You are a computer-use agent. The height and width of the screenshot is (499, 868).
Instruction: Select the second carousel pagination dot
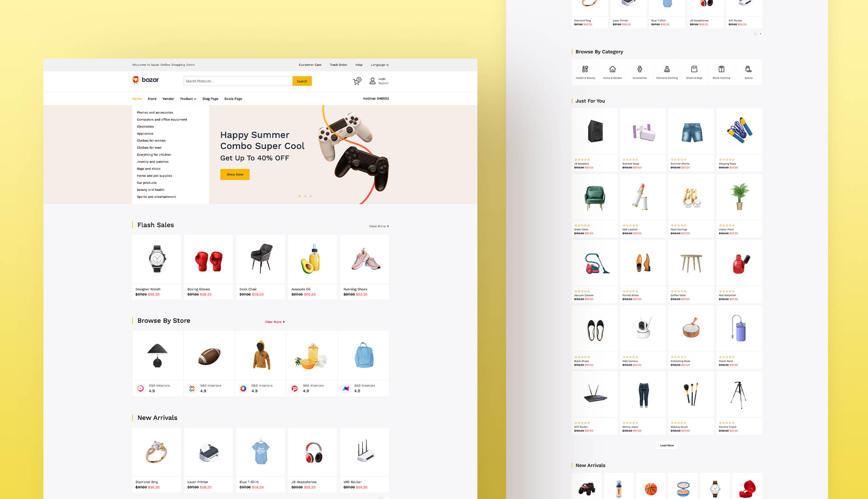[x=305, y=196]
